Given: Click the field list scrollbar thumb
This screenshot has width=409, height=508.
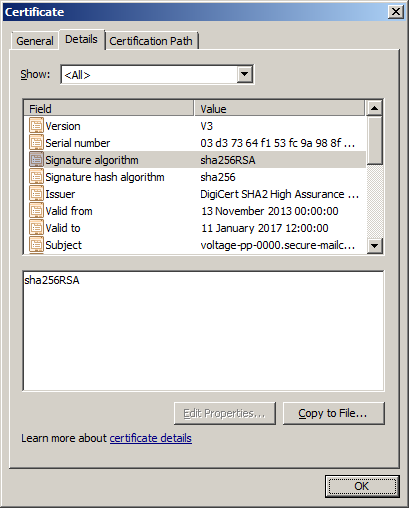Looking at the screenshot, I should 374,140.
